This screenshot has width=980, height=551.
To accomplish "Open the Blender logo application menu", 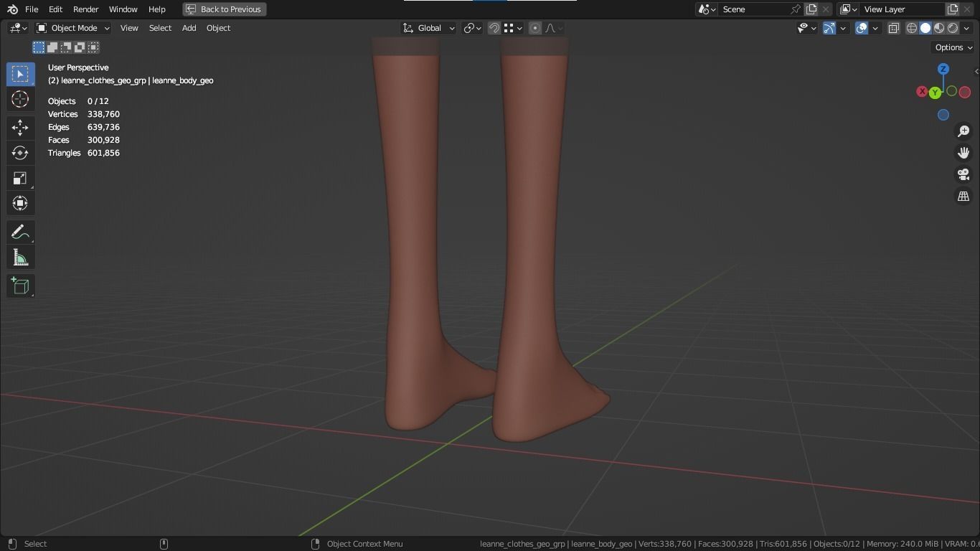I will (12, 9).
